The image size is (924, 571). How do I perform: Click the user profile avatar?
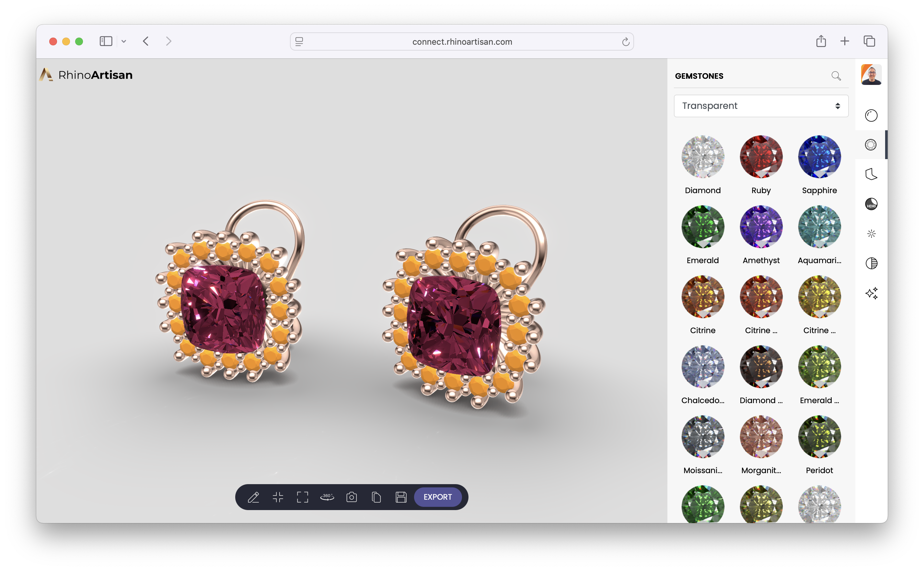(871, 75)
